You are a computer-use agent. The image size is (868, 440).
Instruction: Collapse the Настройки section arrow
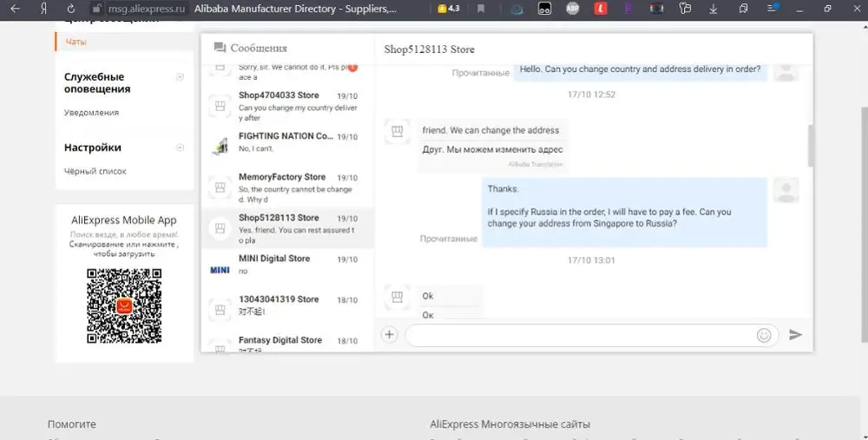click(x=180, y=148)
